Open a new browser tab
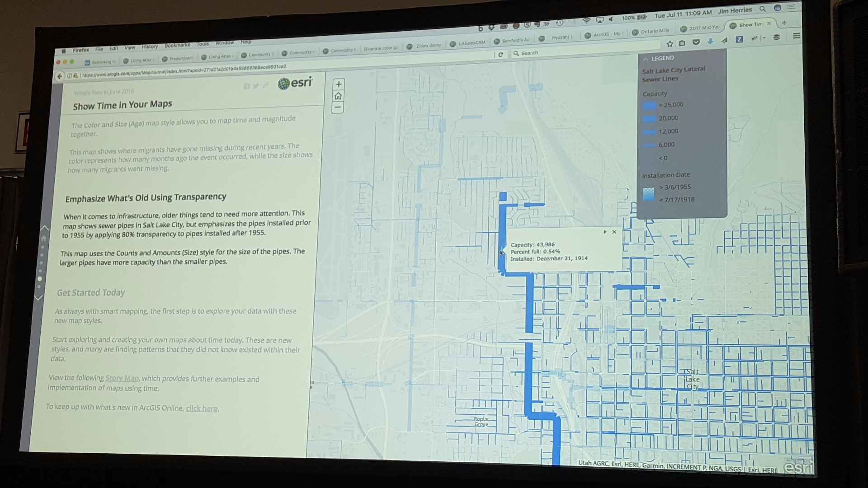 [x=784, y=23]
